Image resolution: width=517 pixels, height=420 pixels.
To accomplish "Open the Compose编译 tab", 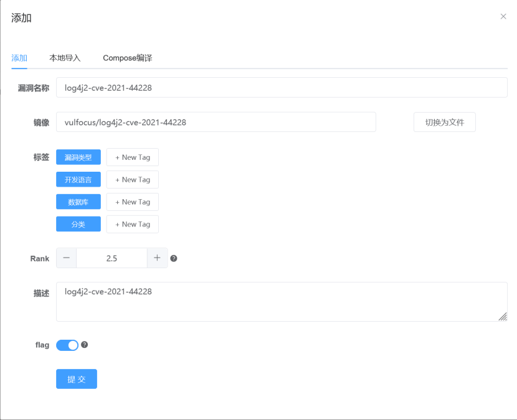I will pyautogui.click(x=126, y=58).
